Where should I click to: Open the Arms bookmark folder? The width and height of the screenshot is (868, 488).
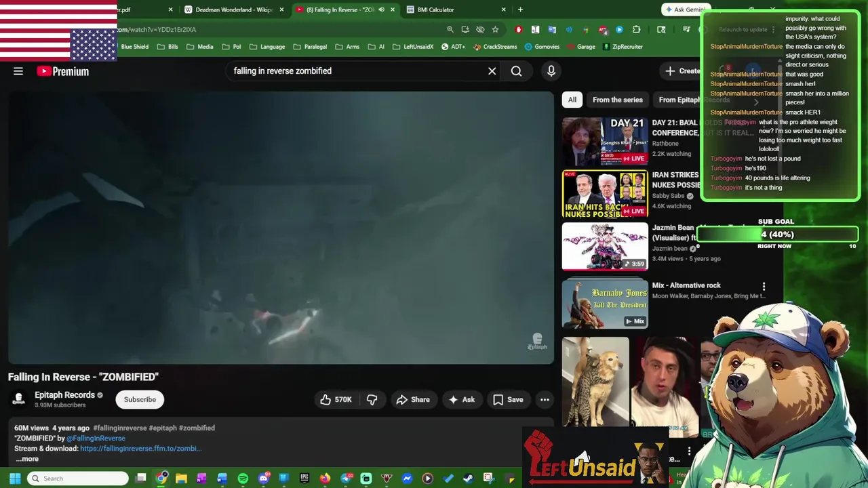coord(347,47)
